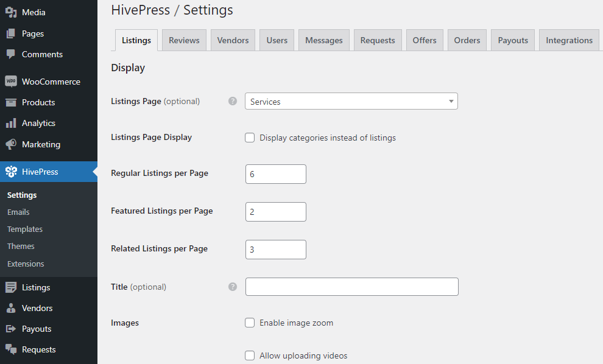Viewport: 603px width, 364px height.
Task: Click the Marketing megaphone icon
Action: click(12, 144)
